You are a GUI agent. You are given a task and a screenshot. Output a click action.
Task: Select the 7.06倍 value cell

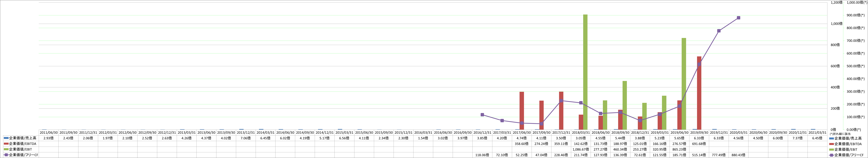(246, 138)
